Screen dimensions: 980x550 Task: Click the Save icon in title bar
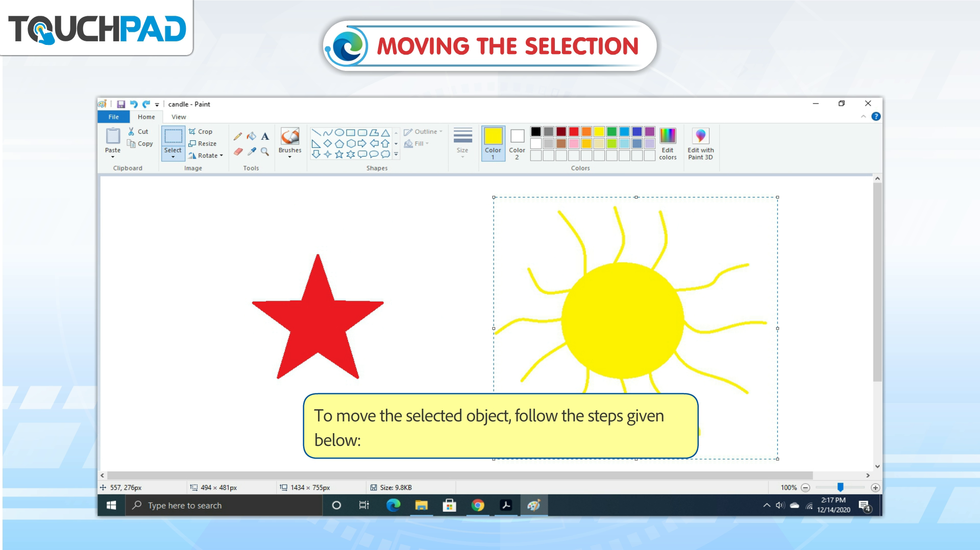coord(121,104)
